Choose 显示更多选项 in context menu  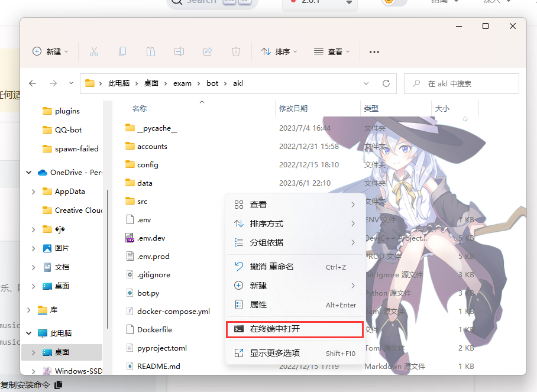pyautogui.click(x=295, y=353)
